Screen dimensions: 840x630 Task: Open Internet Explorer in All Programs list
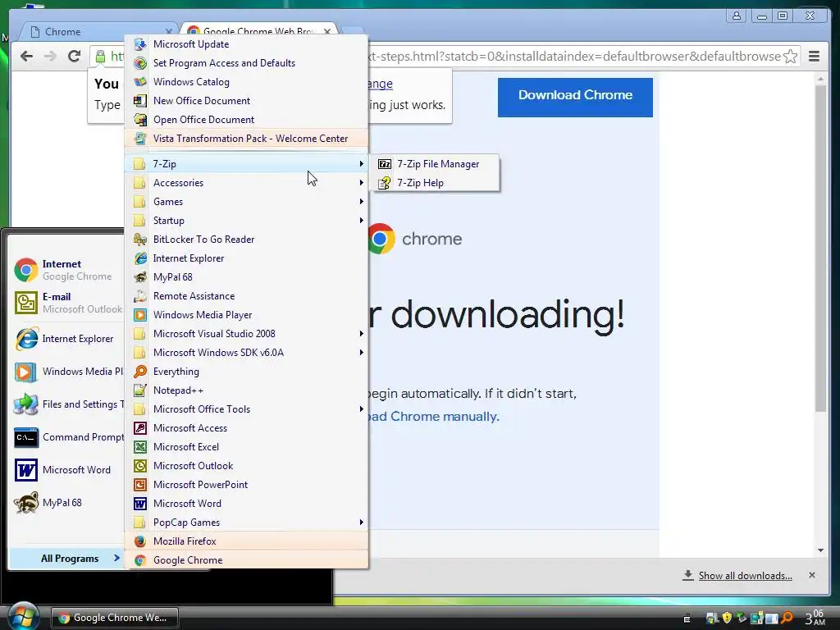pyautogui.click(x=246, y=258)
